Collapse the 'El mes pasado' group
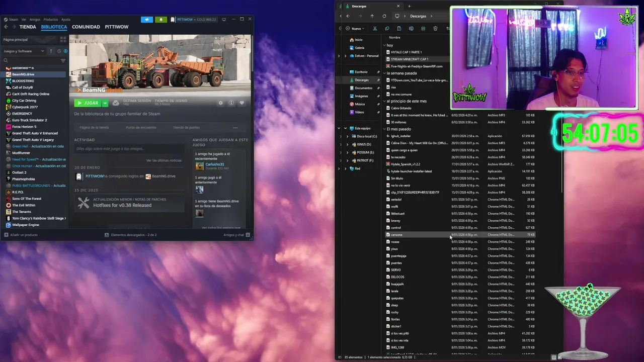The width and height of the screenshot is (644, 362). coord(384,129)
